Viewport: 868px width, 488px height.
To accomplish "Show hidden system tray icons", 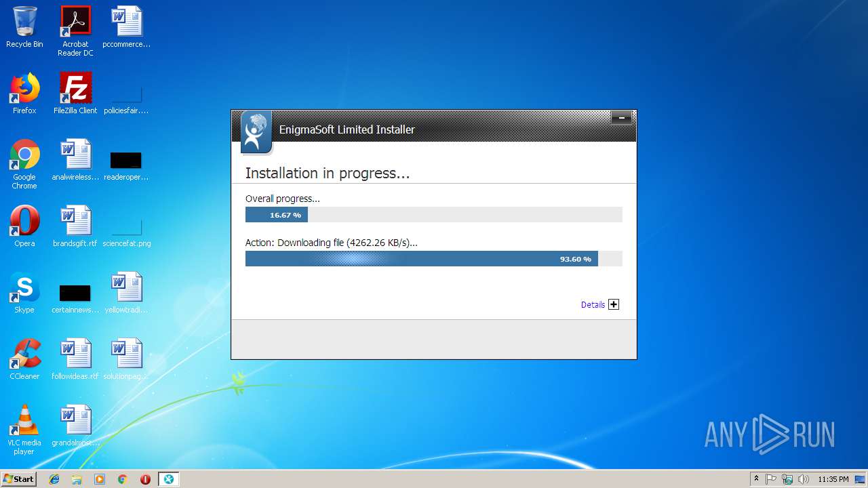I will [756, 479].
